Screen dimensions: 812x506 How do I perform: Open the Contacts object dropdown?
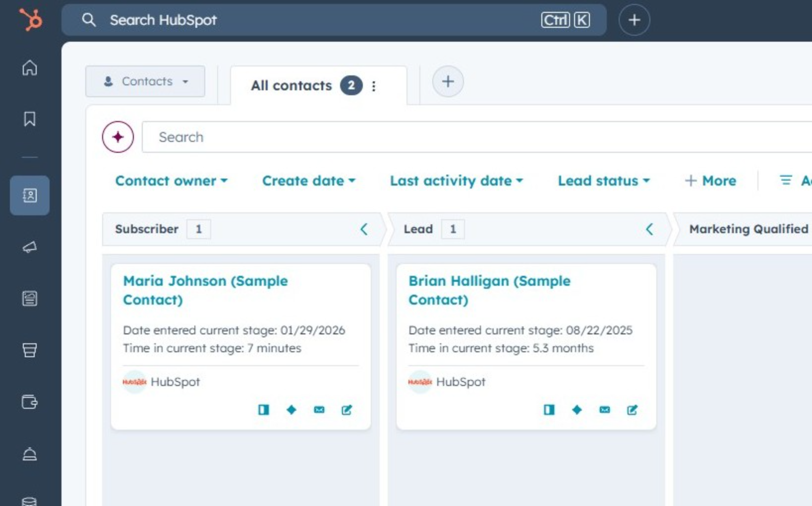pyautogui.click(x=145, y=81)
